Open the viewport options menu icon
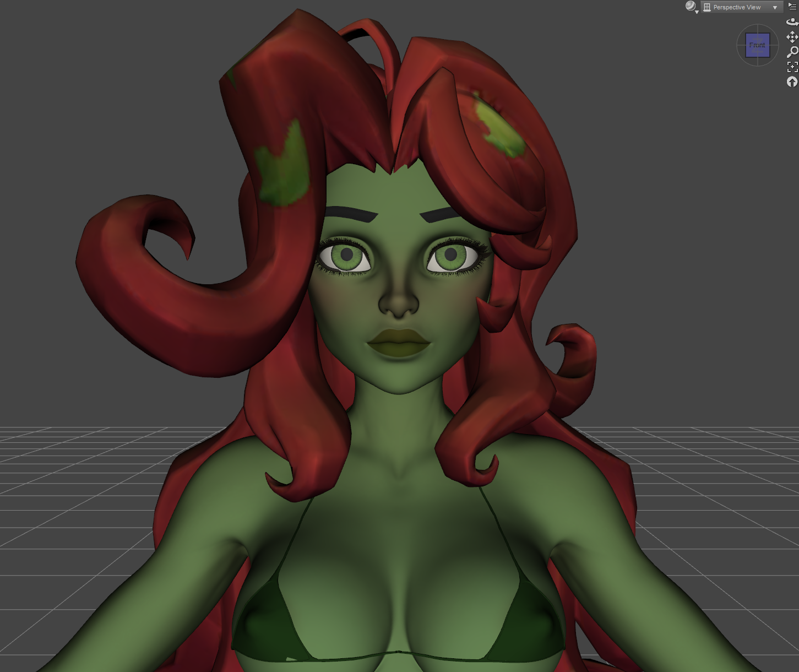Screen dimensions: 799x672 (x=792, y=7)
